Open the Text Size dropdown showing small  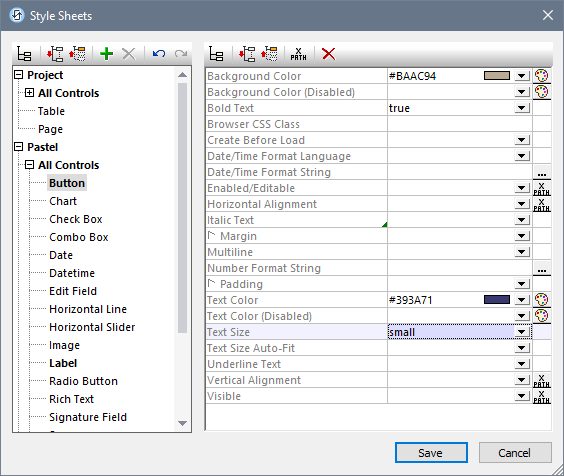pos(522,332)
